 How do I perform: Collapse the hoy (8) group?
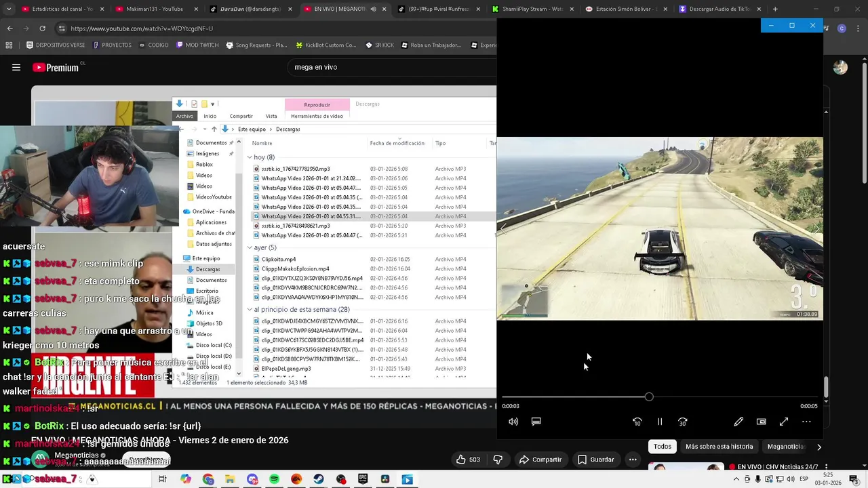pos(250,157)
